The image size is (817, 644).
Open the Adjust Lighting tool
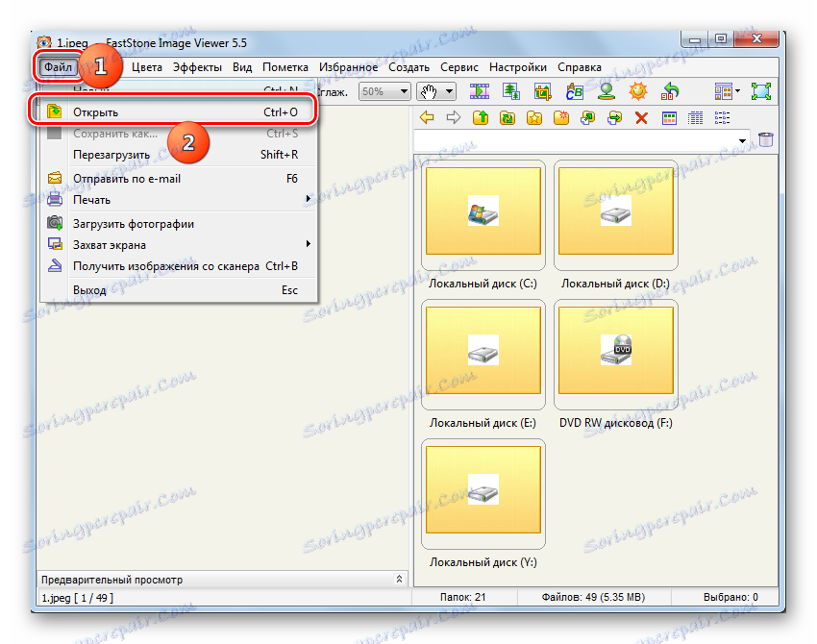[638, 90]
